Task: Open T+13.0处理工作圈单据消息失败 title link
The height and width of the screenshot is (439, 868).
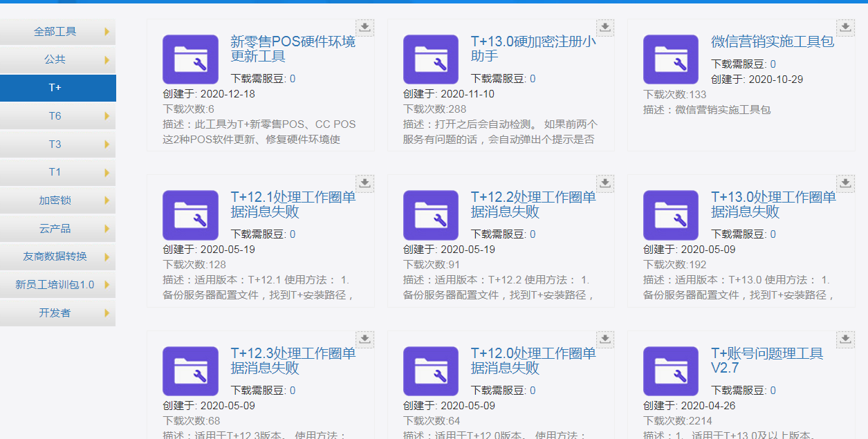Action: pos(773,205)
